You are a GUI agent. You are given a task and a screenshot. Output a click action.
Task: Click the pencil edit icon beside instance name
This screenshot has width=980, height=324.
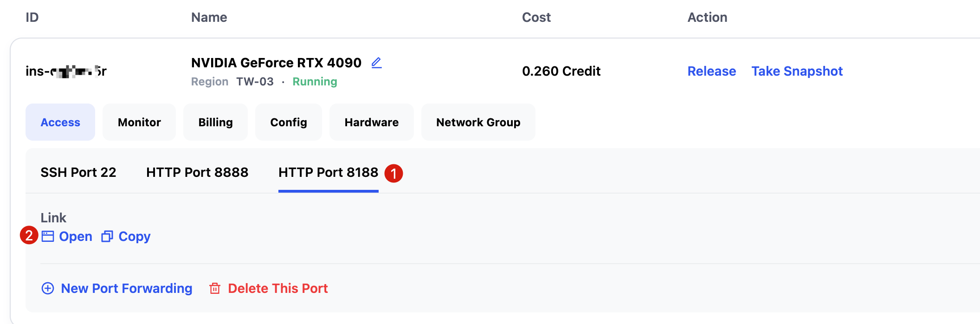click(x=376, y=63)
